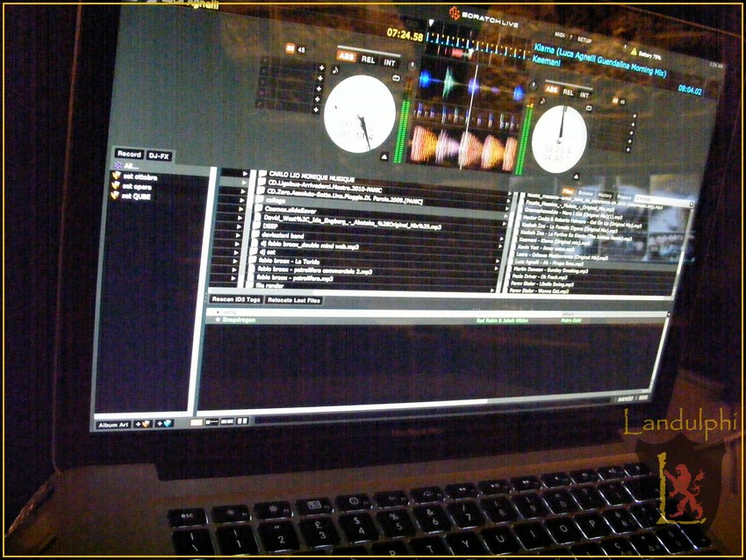Screen dimensions: 746x560
Task: Add first cue point on left deck
Action: (321, 68)
